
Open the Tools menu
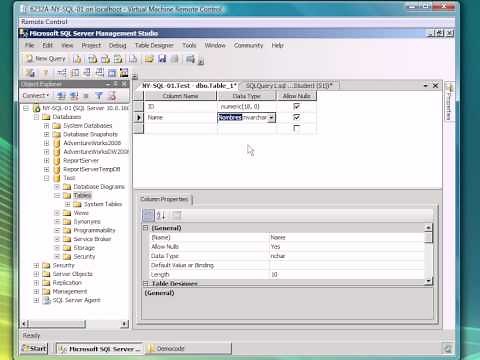189,45
